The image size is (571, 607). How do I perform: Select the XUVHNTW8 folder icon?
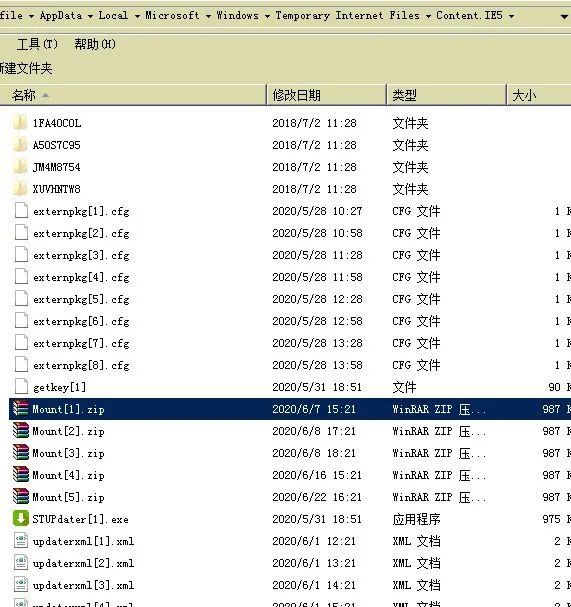pyautogui.click(x=21, y=189)
